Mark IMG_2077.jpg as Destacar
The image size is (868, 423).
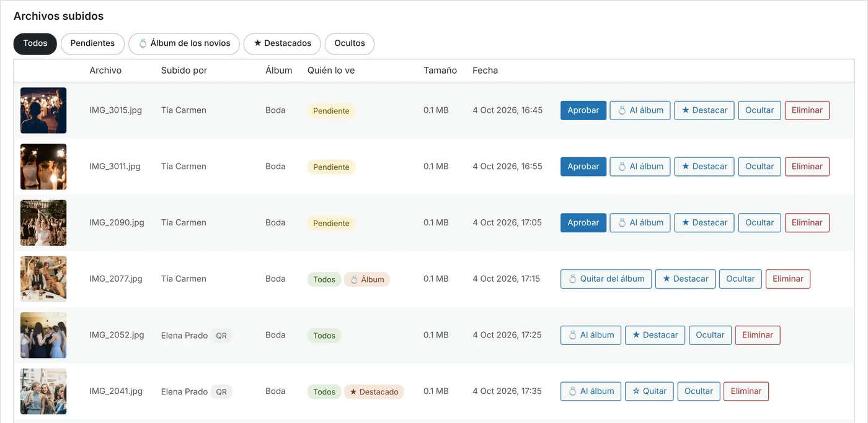(686, 279)
